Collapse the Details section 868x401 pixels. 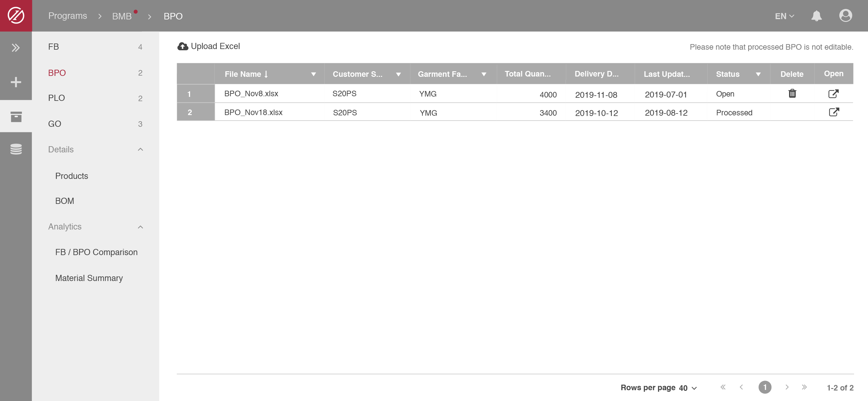coord(140,149)
